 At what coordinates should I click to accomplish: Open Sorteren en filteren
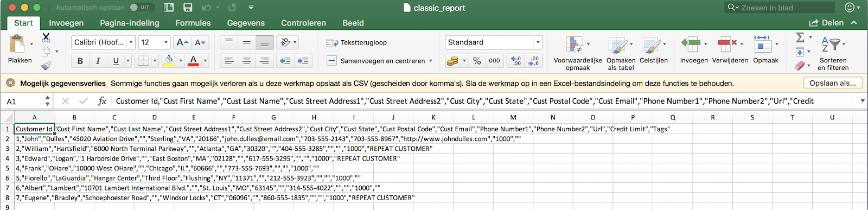click(x=833, y=53)
